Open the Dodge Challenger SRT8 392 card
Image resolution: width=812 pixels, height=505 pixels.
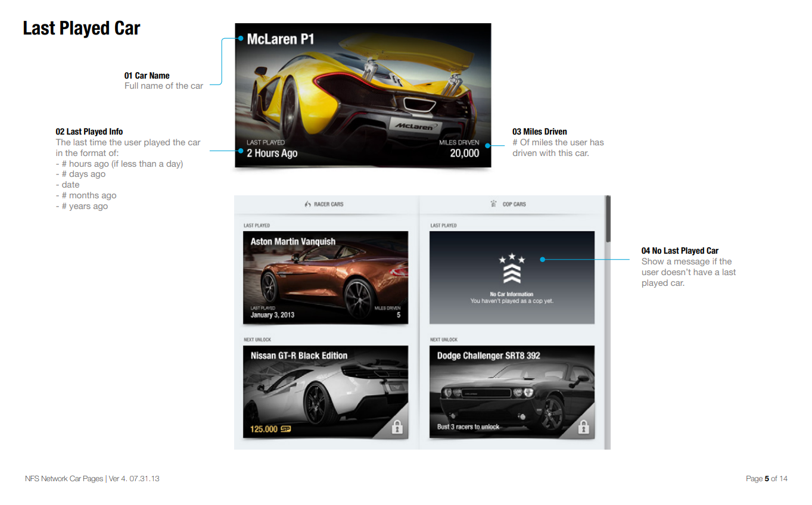(x=512, y=392)
